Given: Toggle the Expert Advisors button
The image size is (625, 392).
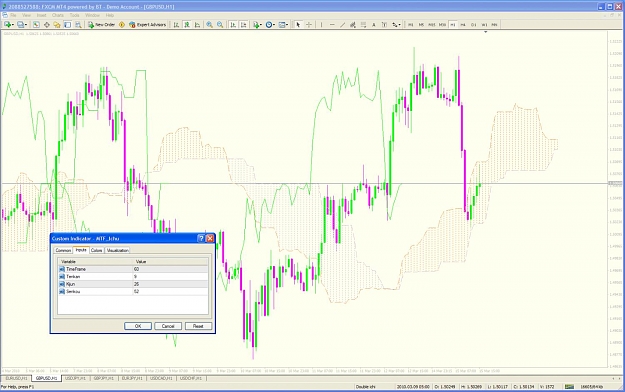Looking at the screenshot, I should tap(147, 25).
